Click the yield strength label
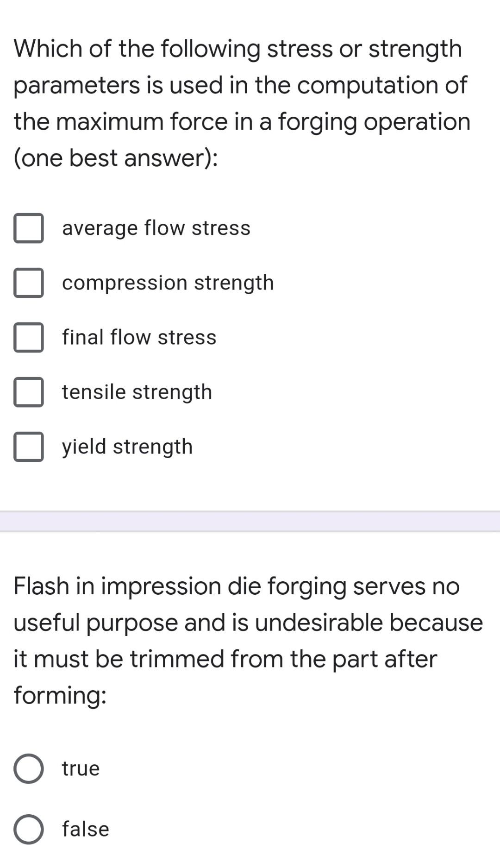 (x=127, y=446)
